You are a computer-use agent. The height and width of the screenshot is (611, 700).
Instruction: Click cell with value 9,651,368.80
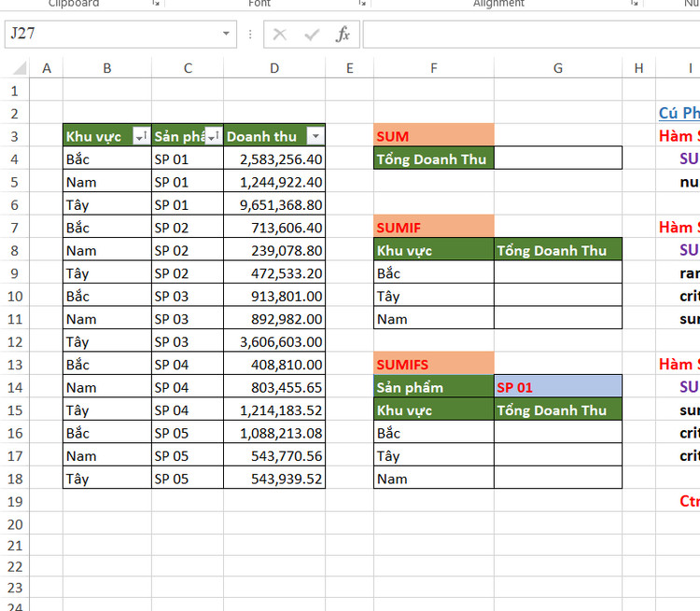coord(274,204)
